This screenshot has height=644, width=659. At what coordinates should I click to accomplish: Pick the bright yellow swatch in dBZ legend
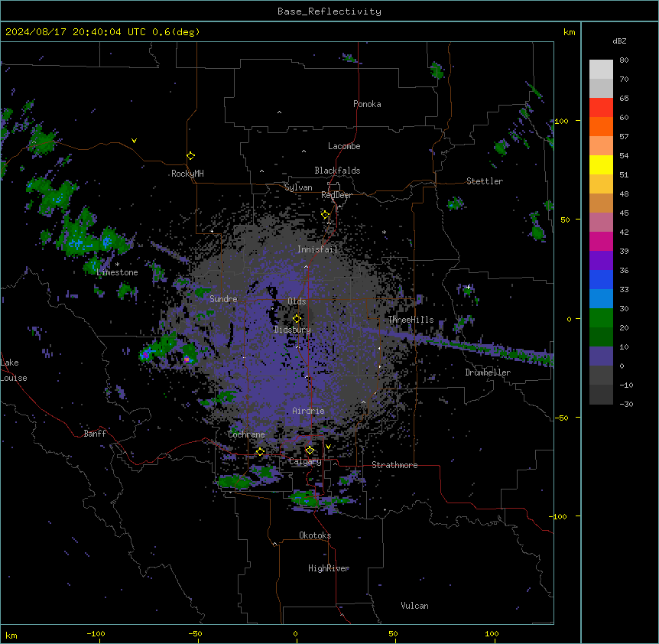601,164
